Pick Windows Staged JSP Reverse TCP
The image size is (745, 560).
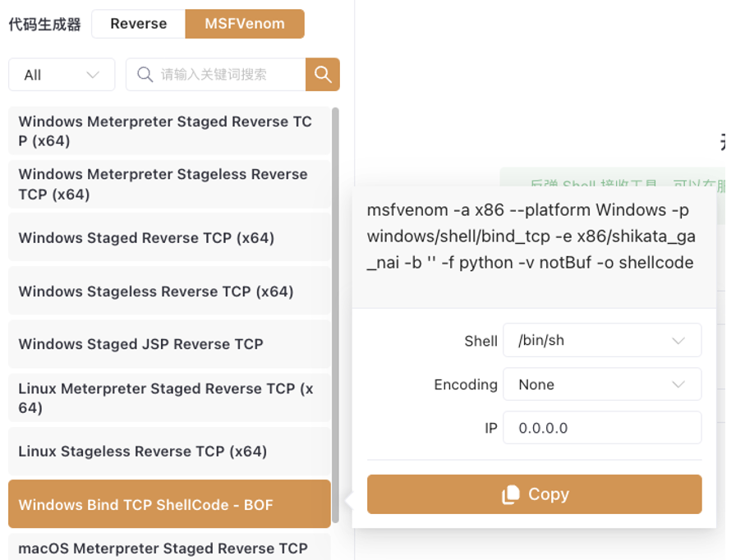(x=170, y=344)
